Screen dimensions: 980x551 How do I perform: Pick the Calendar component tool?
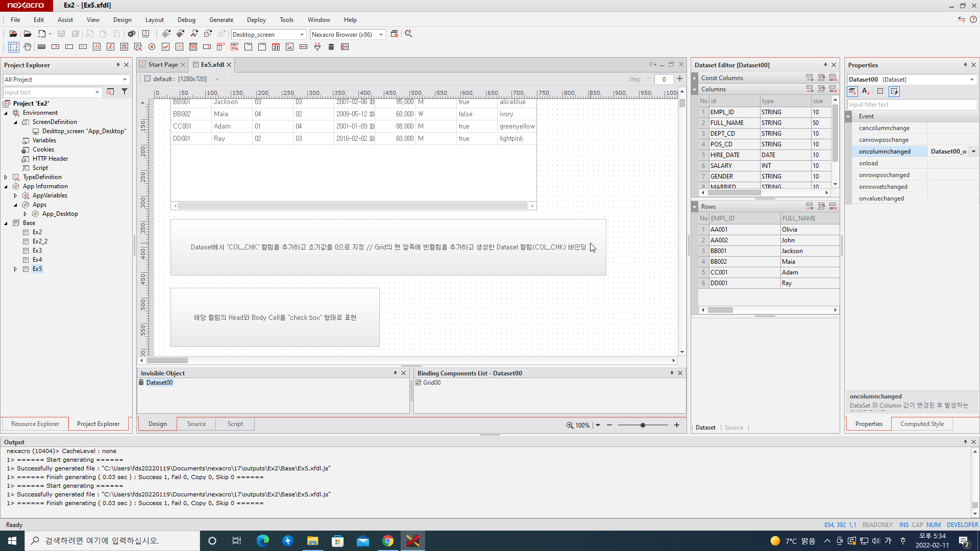point(276,47)
